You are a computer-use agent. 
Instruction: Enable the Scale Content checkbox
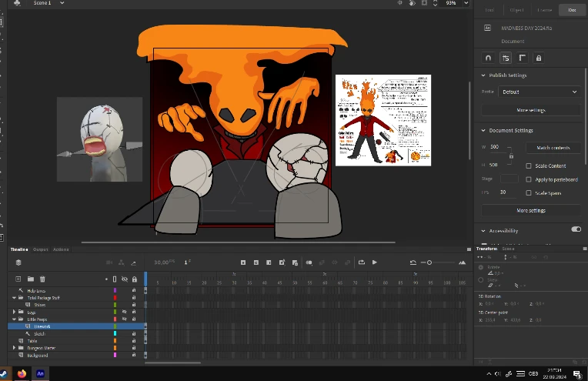tap(528, 166)
